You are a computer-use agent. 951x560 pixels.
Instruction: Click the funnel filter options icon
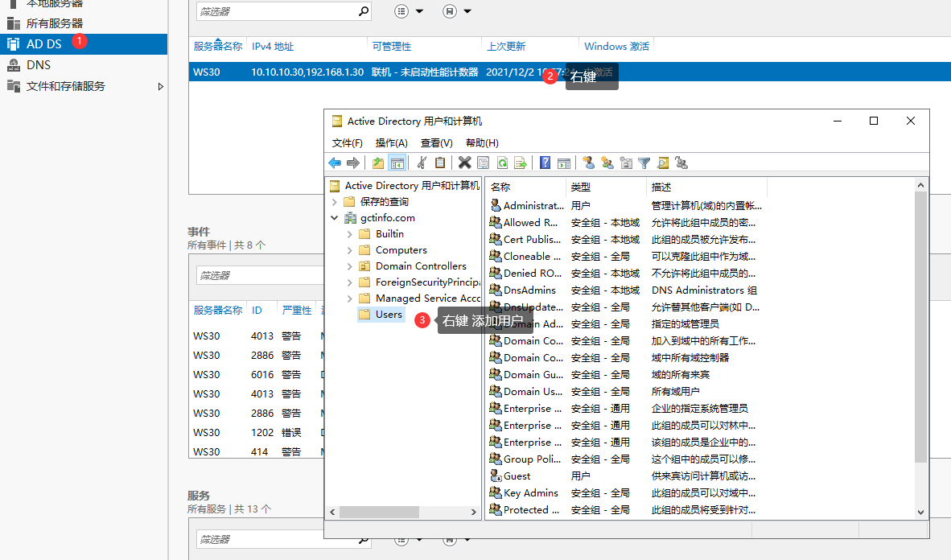(x=644, y=163)
